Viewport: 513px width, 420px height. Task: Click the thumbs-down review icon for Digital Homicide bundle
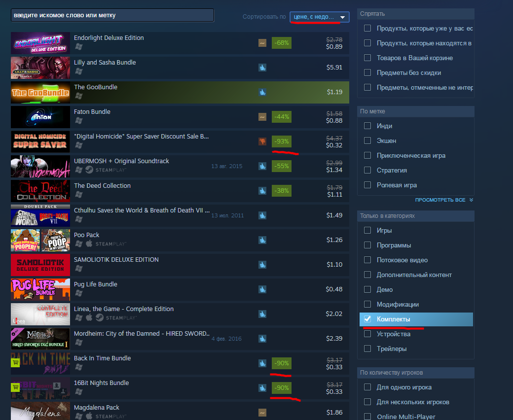(x=262, y=141)
